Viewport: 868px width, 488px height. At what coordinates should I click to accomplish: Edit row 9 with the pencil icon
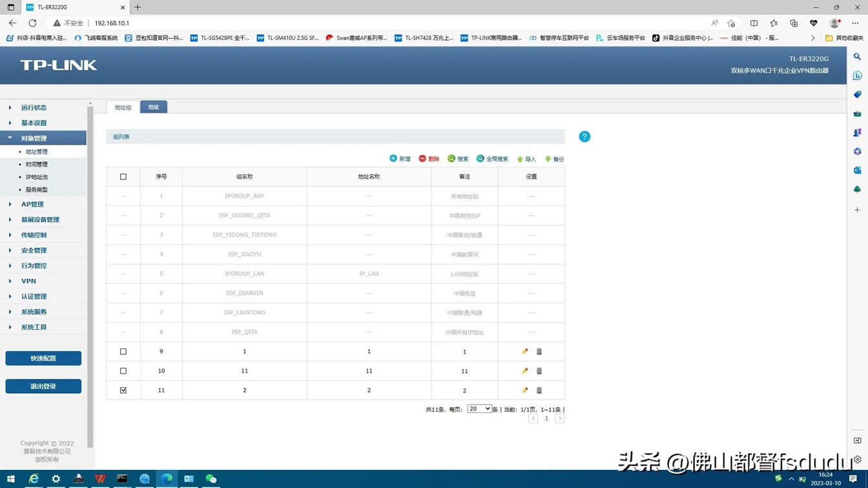(x=524, y=352)
